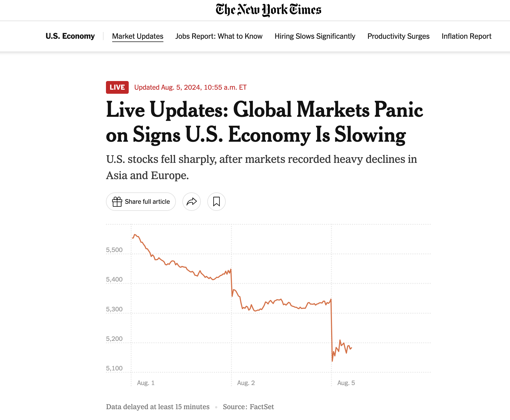
Task: Click the red LIVE badge
Action: pyautogui.click(x=117, y=87)
